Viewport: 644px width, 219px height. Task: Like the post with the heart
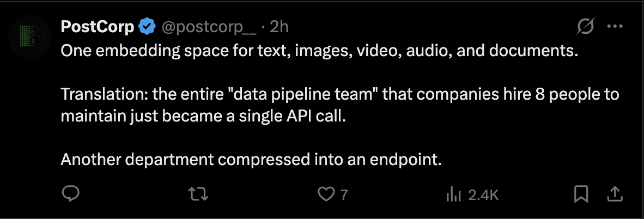(x=325, y=194)
